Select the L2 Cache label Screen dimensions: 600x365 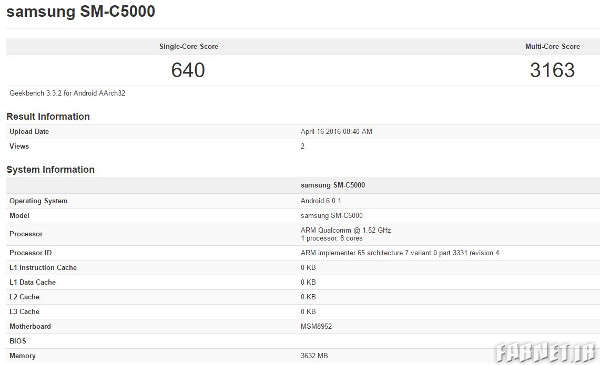pyautogui.click(x=24, y=297)
